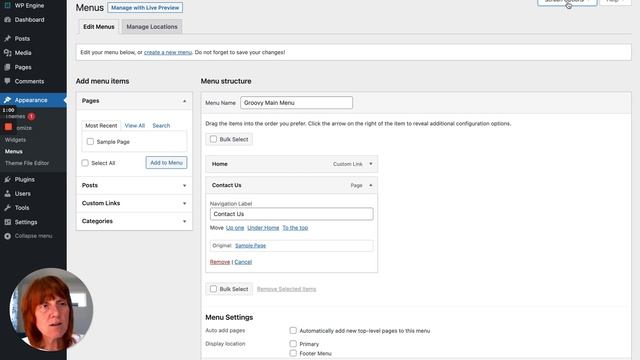Check the Select All box in Pages

[x=85, y=163]
